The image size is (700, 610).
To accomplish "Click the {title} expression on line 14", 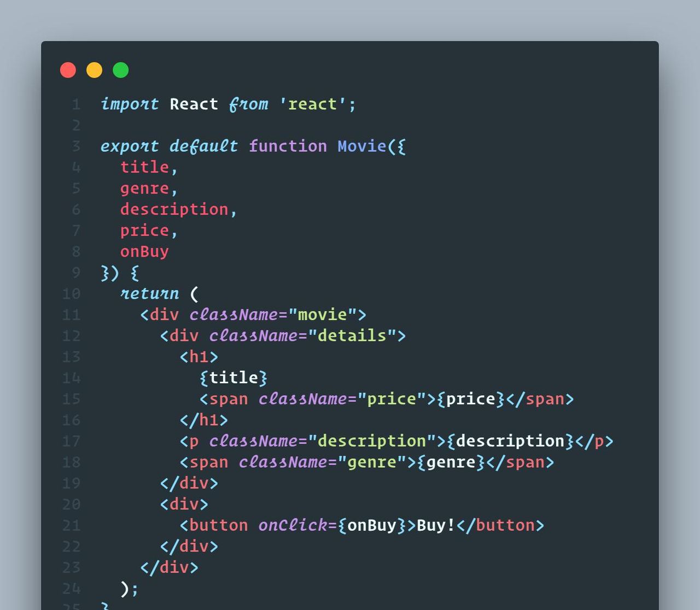I will click(234, 378).
